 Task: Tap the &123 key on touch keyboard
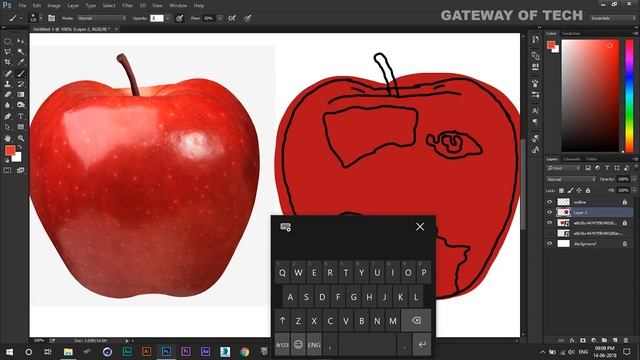pyautogui.click(x=282, y=345)
